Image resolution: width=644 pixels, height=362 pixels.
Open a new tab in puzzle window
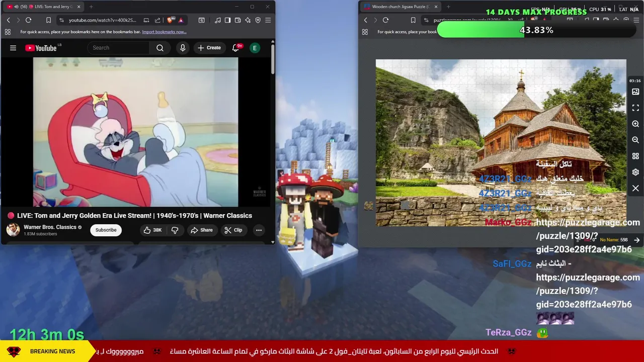[x=448, y=7]
